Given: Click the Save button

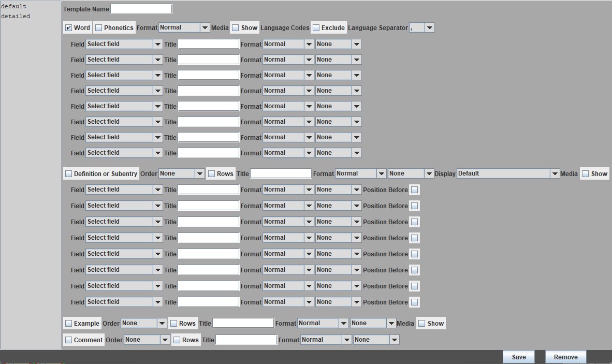Looking at the screenshot, I should [518, 357].
